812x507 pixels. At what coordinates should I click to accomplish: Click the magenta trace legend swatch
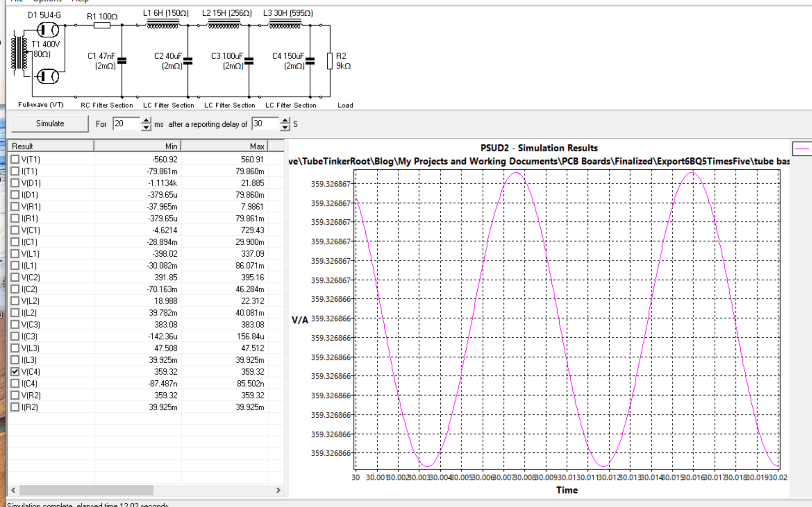802,148
